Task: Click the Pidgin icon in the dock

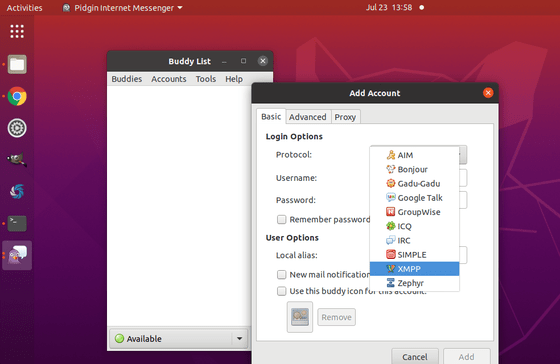Action: [x=17, y=255]
